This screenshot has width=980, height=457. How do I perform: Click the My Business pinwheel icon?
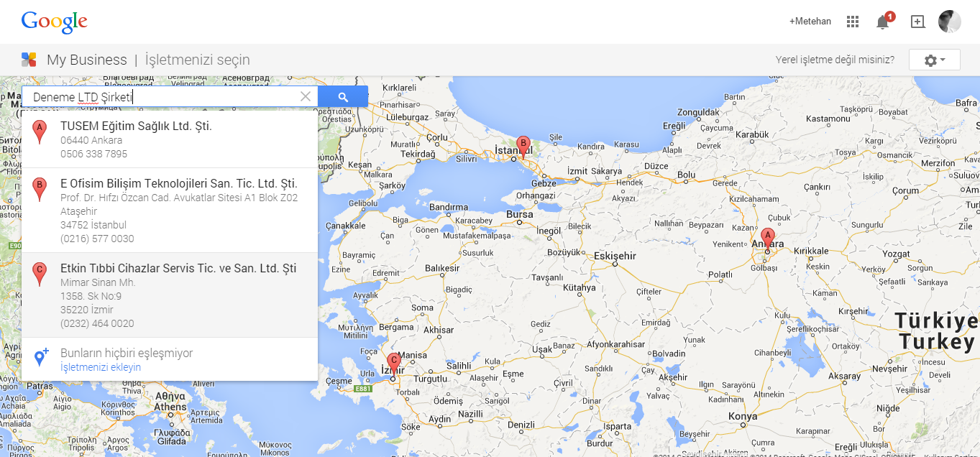click(x=29, y=60)
